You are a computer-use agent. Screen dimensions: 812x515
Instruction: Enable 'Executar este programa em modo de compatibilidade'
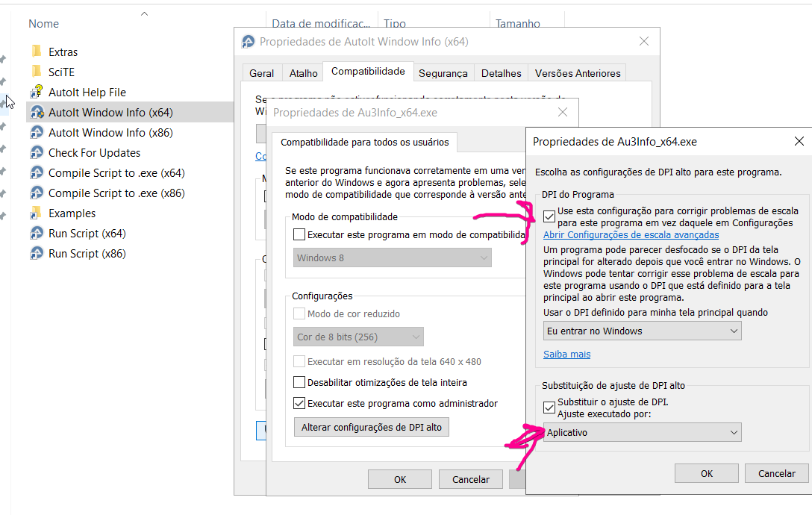point(299,234)
